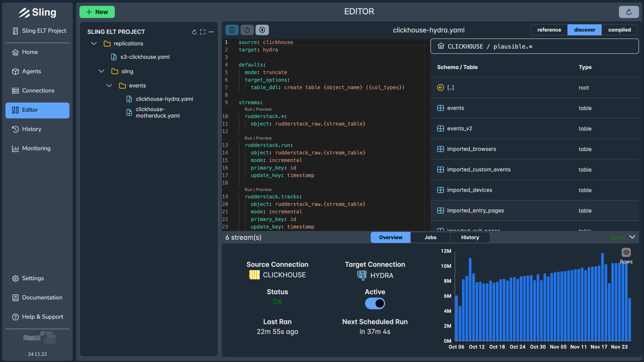
Task: Click the Type column header
Action: coord(585,67)
